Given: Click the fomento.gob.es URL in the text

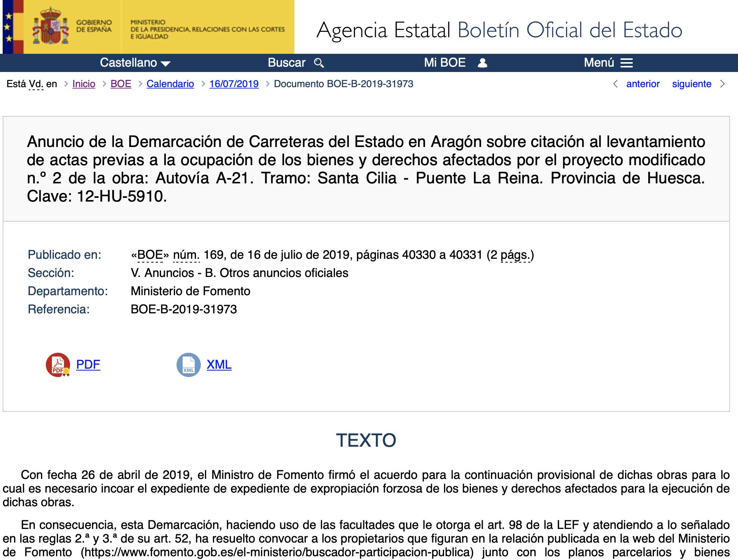Looking at the screenshot, I should 277,552.
